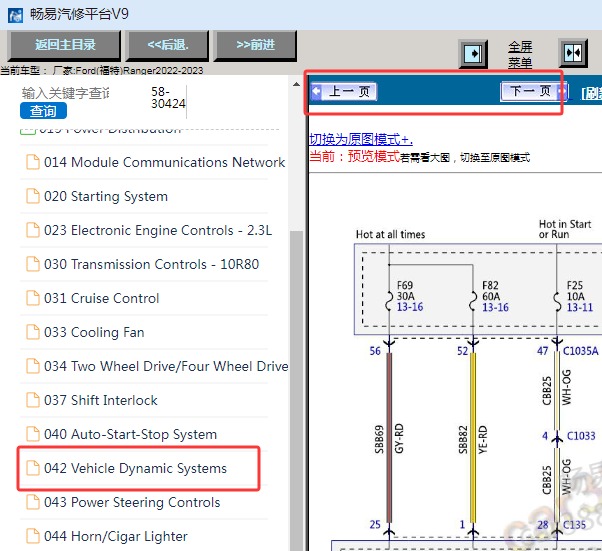Screen dimensions: 602x551
Task: Click the F69 30A fuse label
Action: [x=405, y=291]
